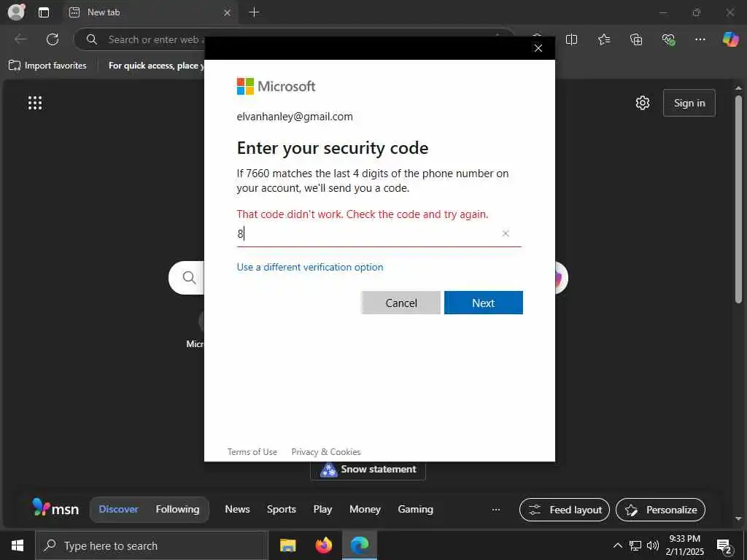Open the Windows Start menu

18,545
